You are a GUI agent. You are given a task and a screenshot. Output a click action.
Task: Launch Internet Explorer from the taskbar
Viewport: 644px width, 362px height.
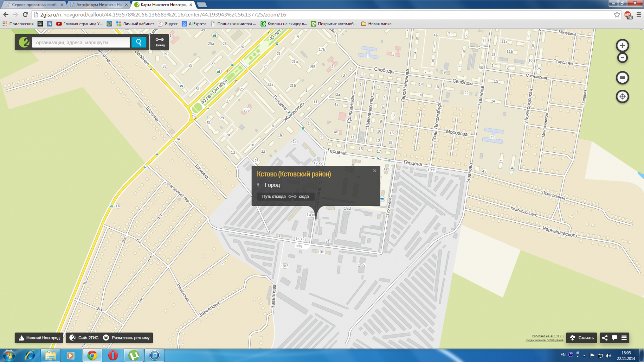pyautogui.click(x=30, y=355)
